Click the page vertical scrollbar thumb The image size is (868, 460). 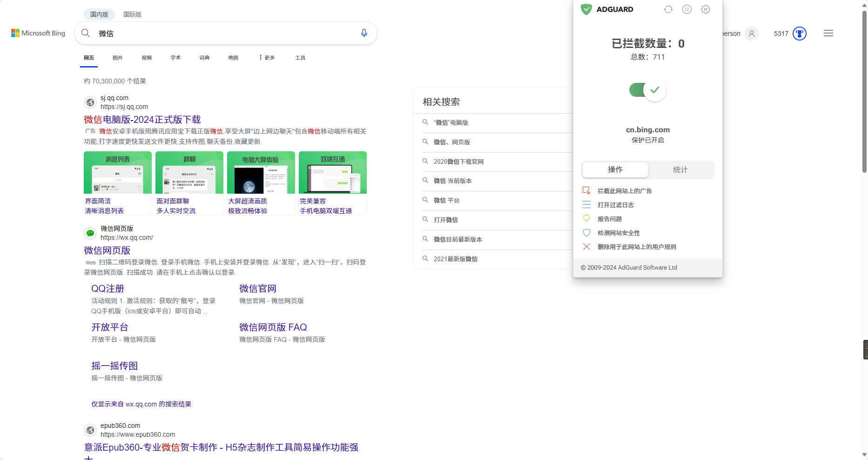(x=864, y=91)
